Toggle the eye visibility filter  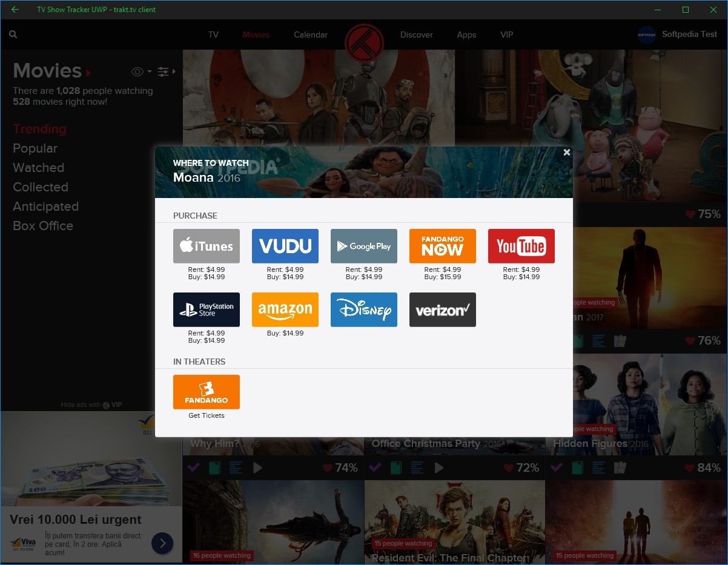click(137, 71)
